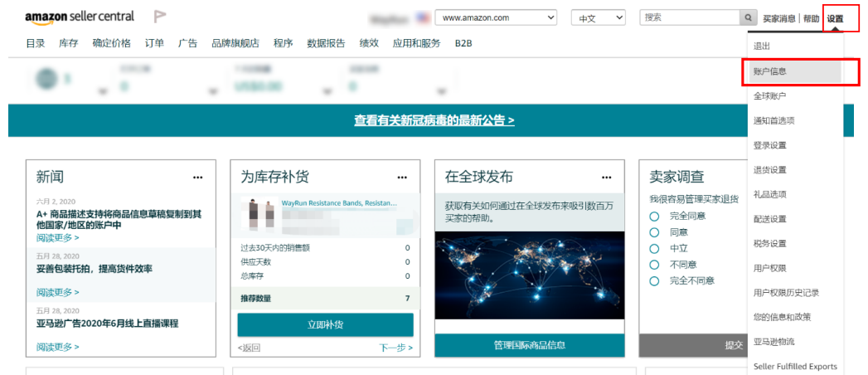Image resolution: width=868 pixels, height=375 pixels.
Task: Expand the www.amazon.com marketplace dropdown
Action: (x=496, y=17)
